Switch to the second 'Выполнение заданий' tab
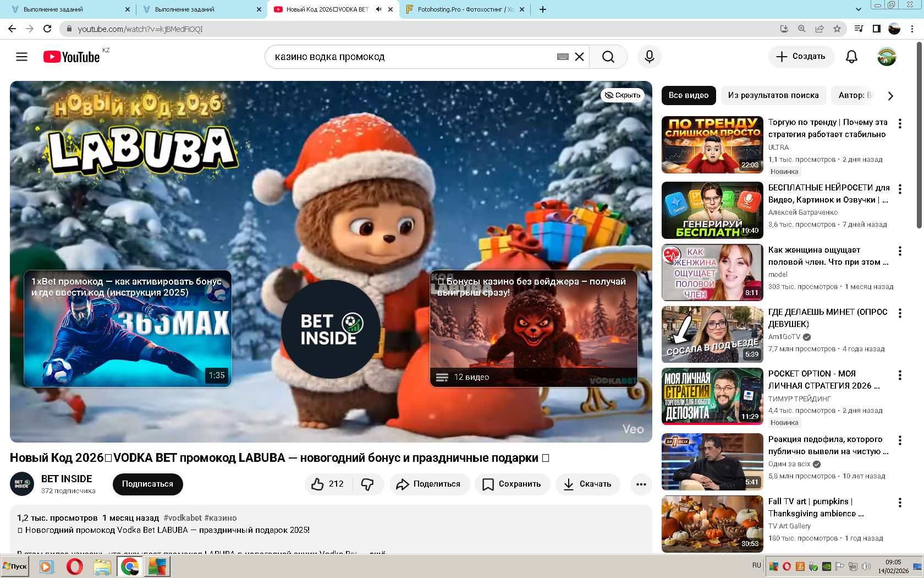The image size is (924, 578). click(200, 9)
